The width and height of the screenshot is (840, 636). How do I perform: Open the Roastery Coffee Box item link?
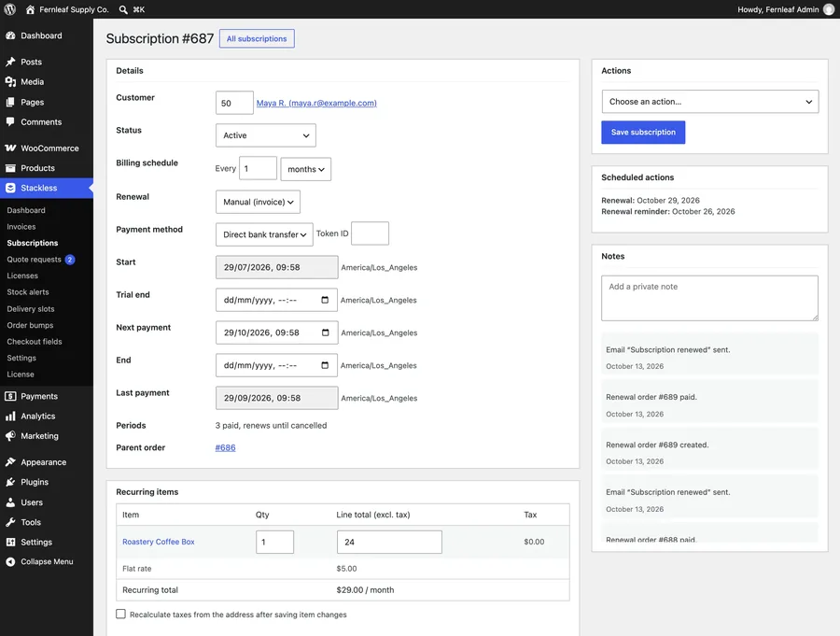click(x=159, y=542)
